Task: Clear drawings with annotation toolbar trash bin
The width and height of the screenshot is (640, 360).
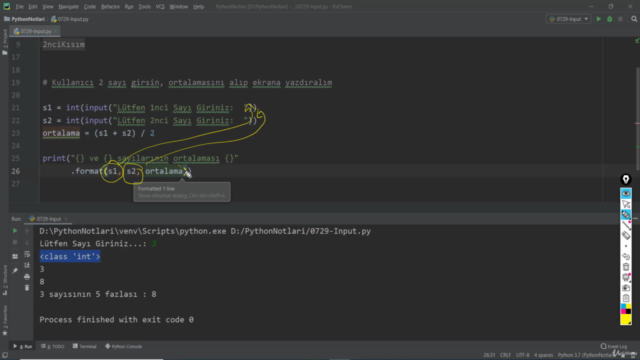Action: pyautogui.click(x=626, y=267)
